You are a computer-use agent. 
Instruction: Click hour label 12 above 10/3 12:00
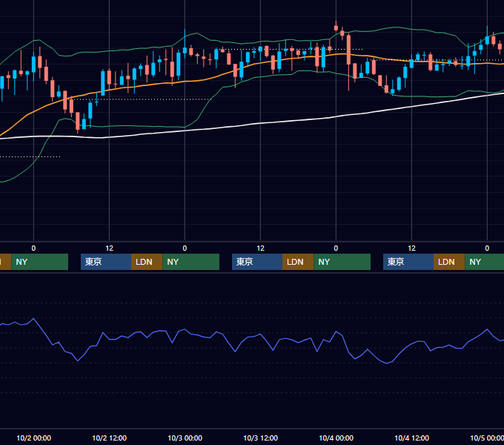260,248
